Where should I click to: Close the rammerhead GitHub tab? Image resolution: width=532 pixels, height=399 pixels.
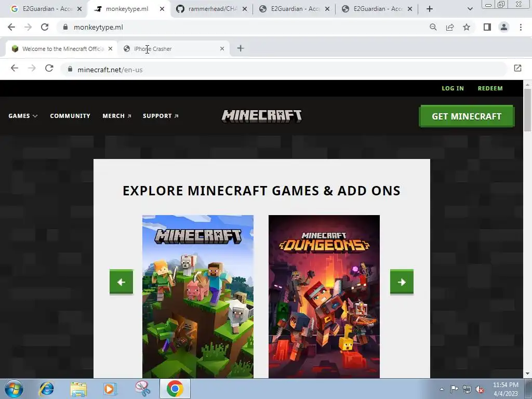tap(244, 9)
